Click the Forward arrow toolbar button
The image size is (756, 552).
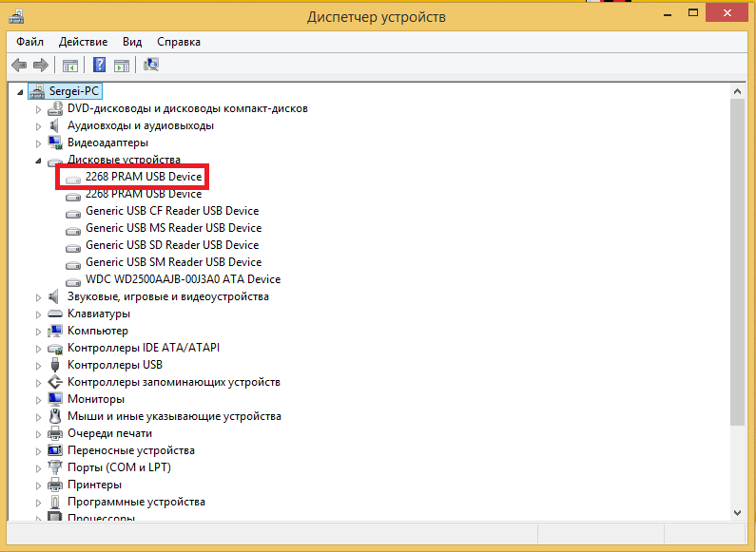click(x=40, y=65)
